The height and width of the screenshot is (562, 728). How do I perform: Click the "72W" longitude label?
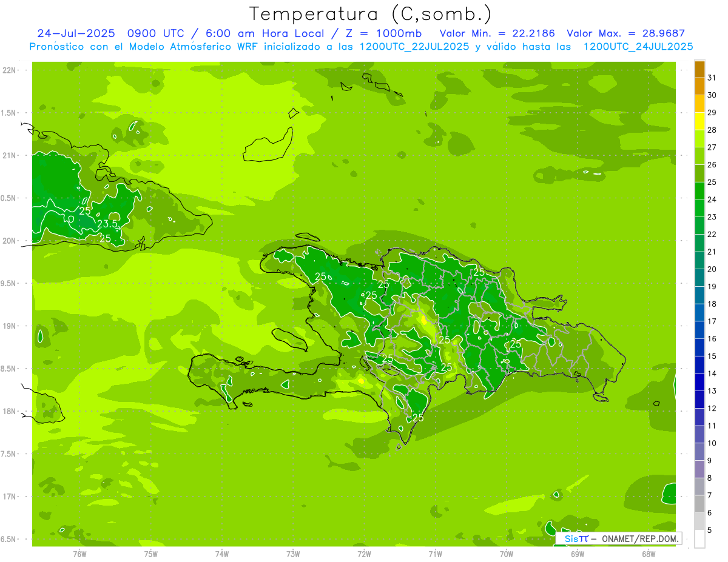tap(364, 554)
